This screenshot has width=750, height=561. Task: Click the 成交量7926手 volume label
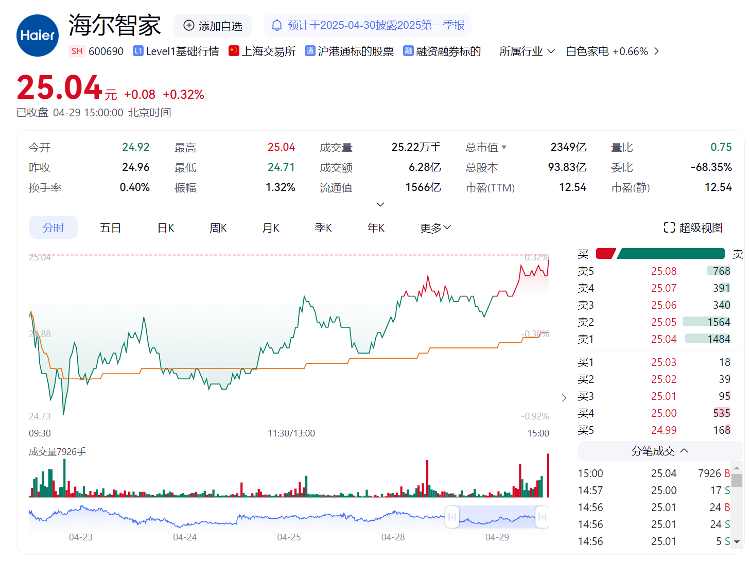point(57,451)
